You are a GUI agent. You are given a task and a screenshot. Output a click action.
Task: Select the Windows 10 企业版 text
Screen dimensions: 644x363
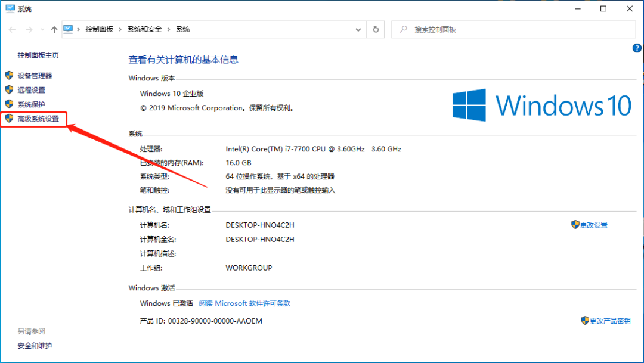coord(172,94)
